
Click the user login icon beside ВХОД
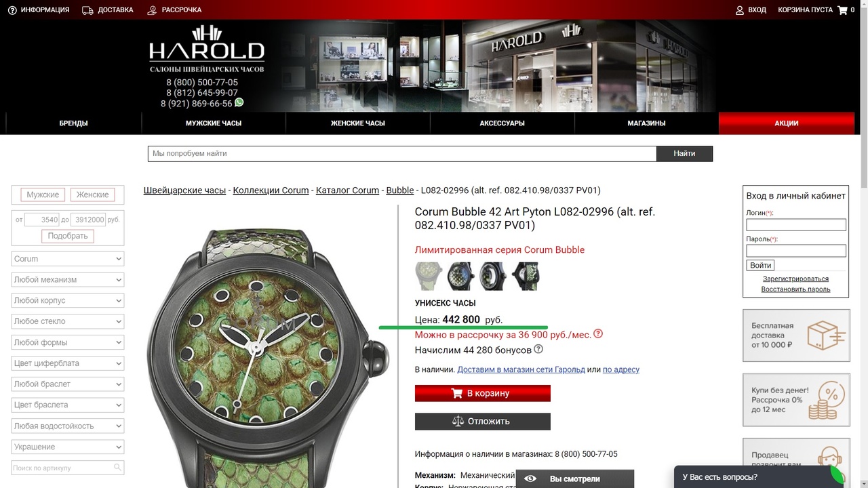[x=740, y=10]
